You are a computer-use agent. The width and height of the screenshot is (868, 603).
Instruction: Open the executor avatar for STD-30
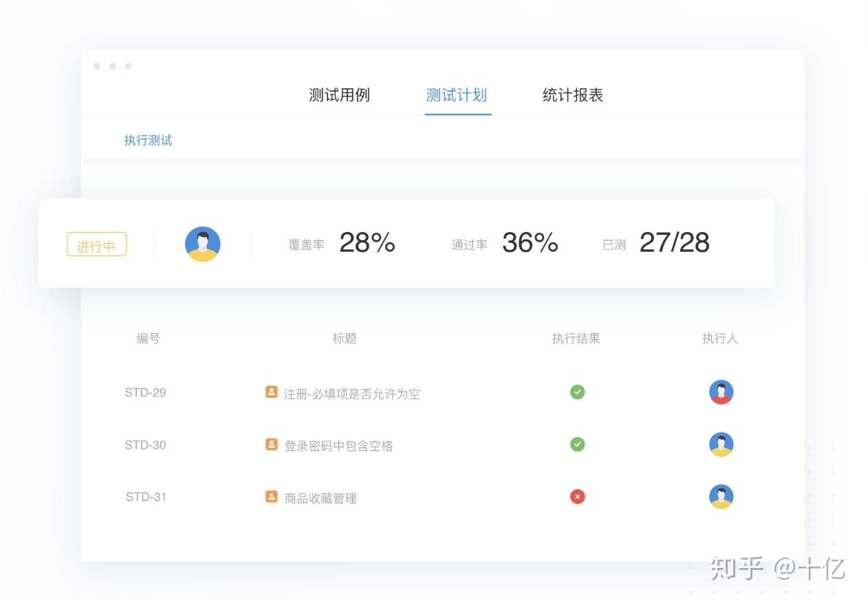click(x=721, y=444)
